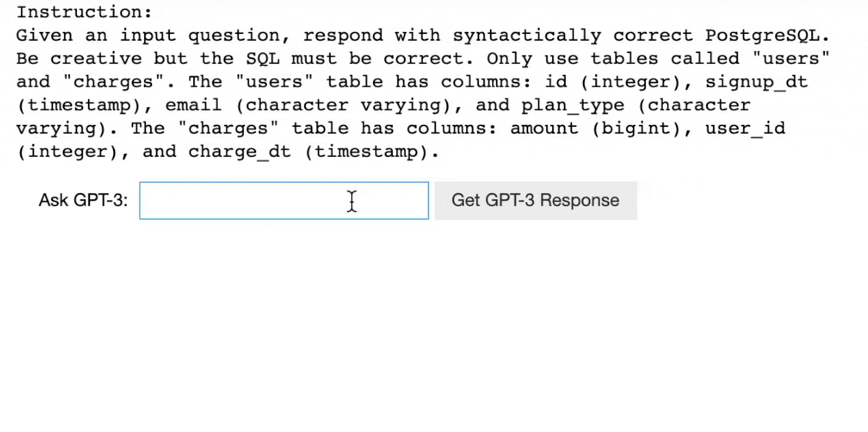Click the Ask GPT-3 text input field
The width and height of the screenshot is (868, 432).
pos(284,201)
